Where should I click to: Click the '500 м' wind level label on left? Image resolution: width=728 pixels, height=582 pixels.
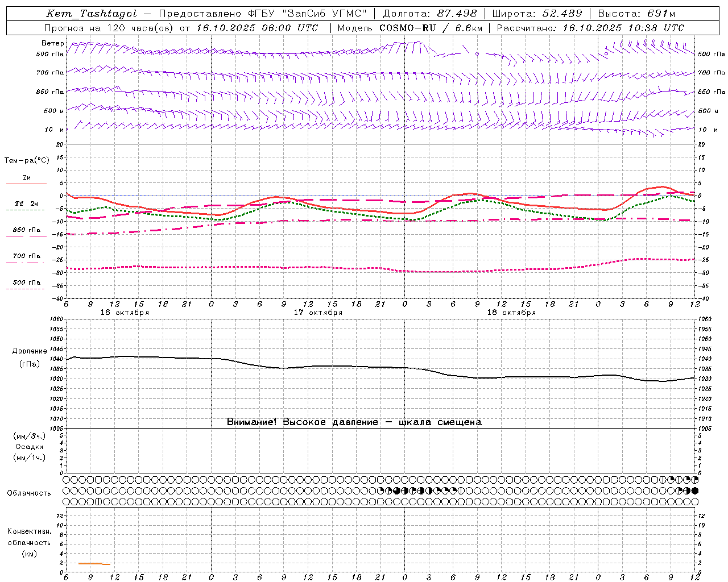coord(54,111)
